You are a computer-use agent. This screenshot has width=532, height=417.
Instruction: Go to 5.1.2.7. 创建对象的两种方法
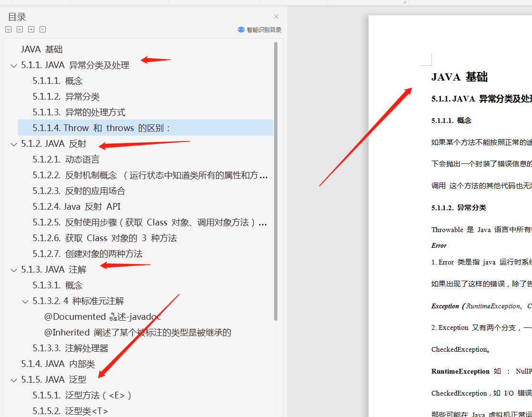88,254
